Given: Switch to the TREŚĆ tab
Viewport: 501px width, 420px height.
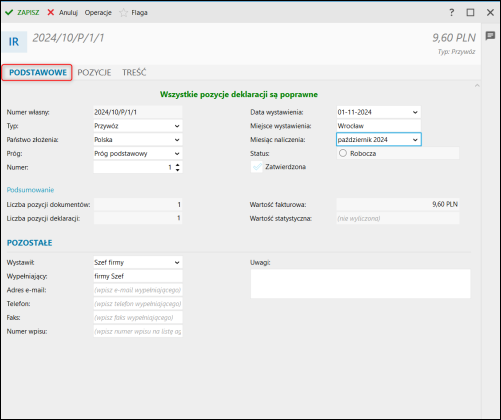Looking at the screenshot, I should (134, 72).
